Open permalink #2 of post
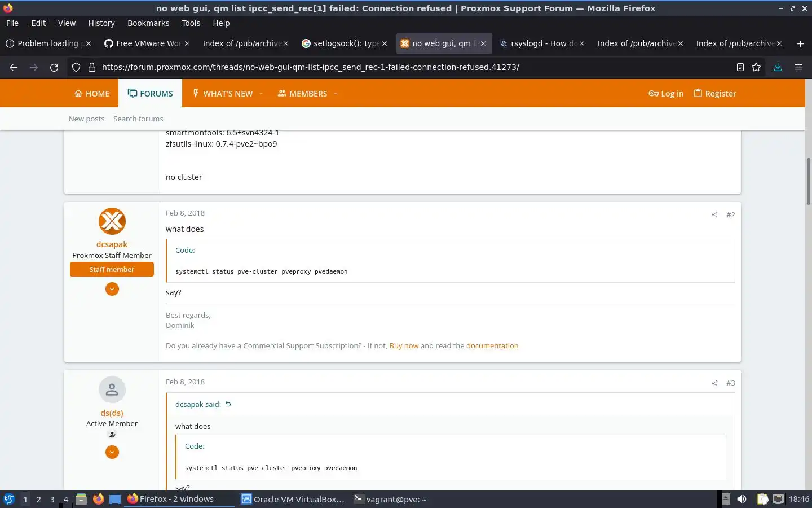Image resolution: width=812 pixels, height=508 pixels. [x=731, y=214]
